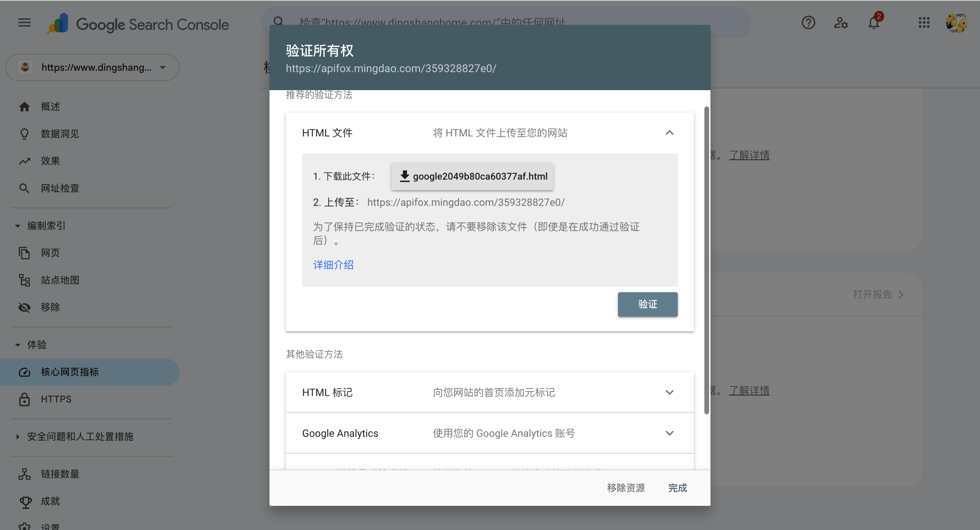Open the property selector dropdown
Viewport: 980px width, 530px height.
point(93,67)
